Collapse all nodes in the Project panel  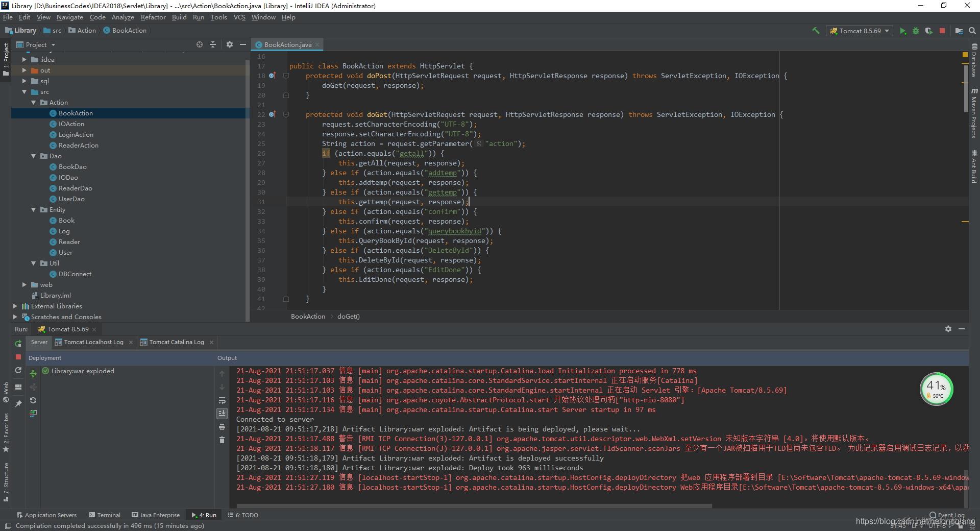click(213, 44)
